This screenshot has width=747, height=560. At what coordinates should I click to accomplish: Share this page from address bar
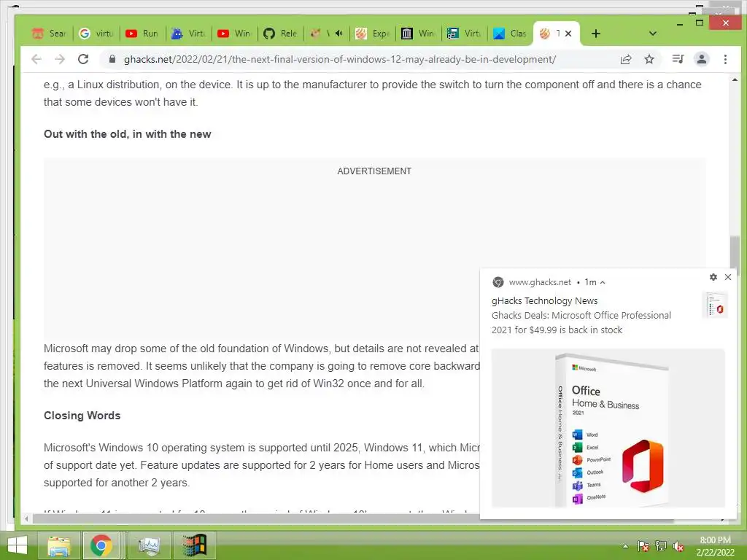(625, 59)
